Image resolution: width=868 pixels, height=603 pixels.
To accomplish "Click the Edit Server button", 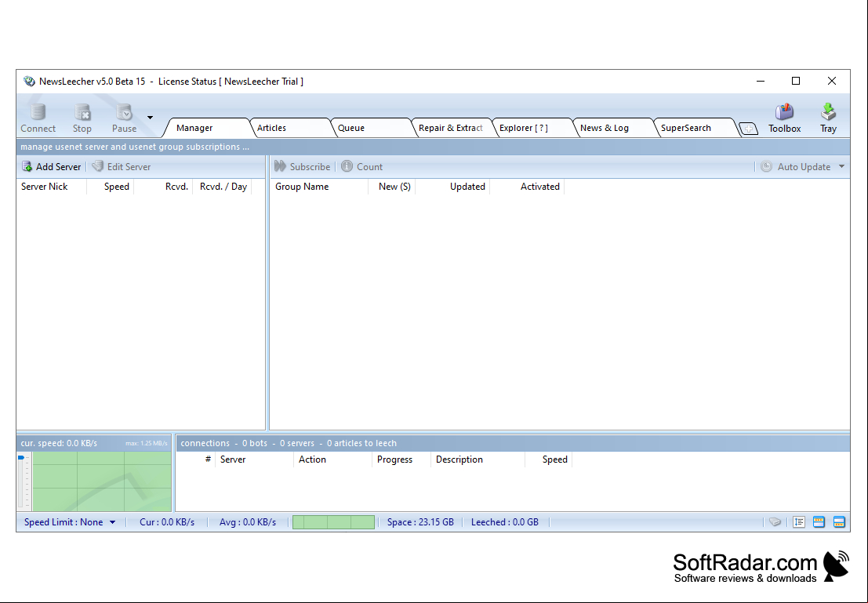I will tap(122, 167).
